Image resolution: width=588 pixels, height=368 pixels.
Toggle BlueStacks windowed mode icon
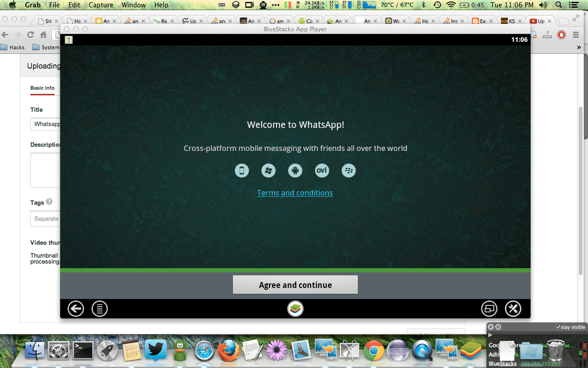click(x=489, y=309)
